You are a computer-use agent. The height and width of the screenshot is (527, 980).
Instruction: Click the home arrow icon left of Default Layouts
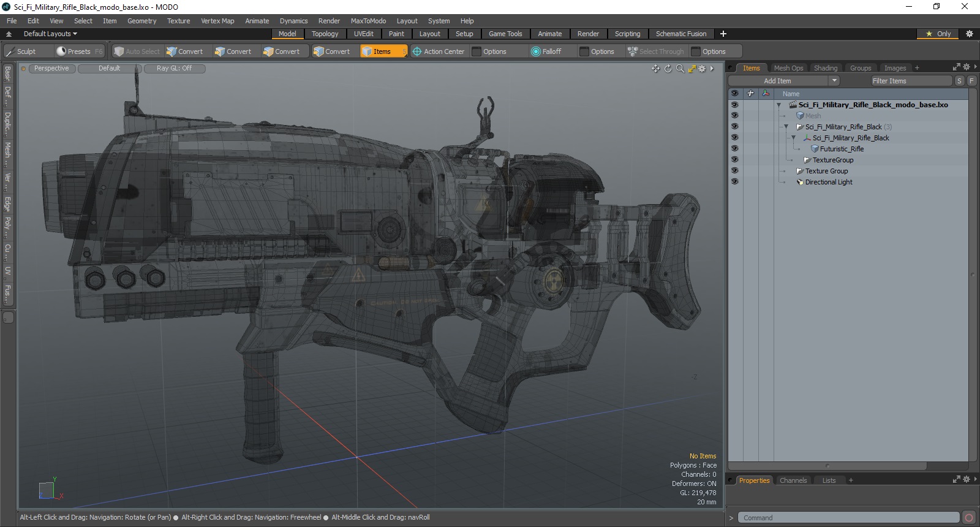(x=9, y=34)
